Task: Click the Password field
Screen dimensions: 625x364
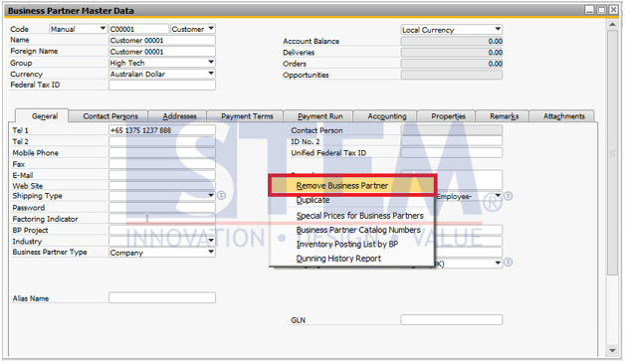Action: (x=162, y=207)
